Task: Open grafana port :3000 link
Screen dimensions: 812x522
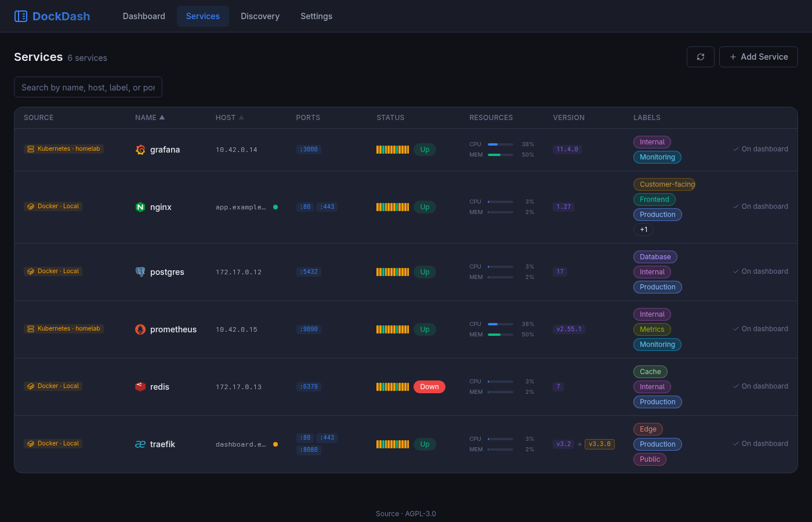Action: tap(309, 150)
